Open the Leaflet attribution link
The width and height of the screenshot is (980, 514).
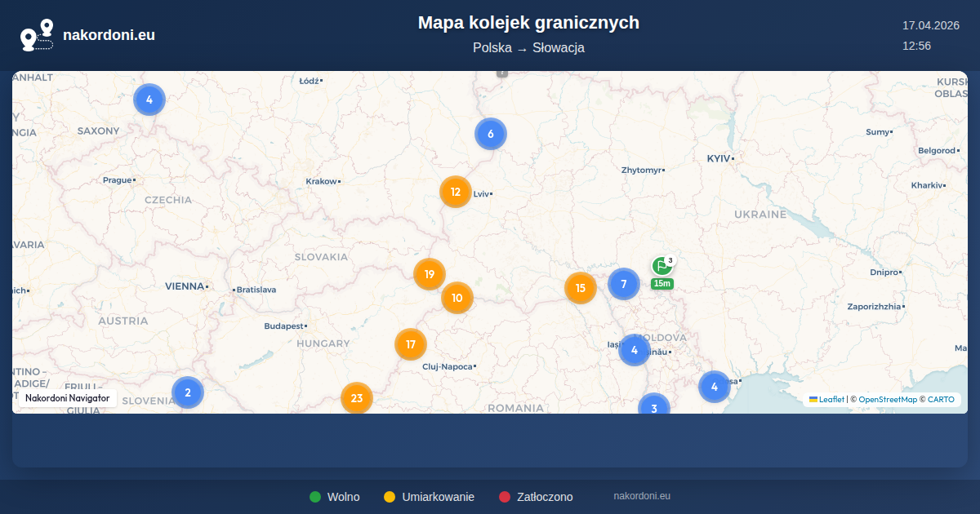(831, 400)
